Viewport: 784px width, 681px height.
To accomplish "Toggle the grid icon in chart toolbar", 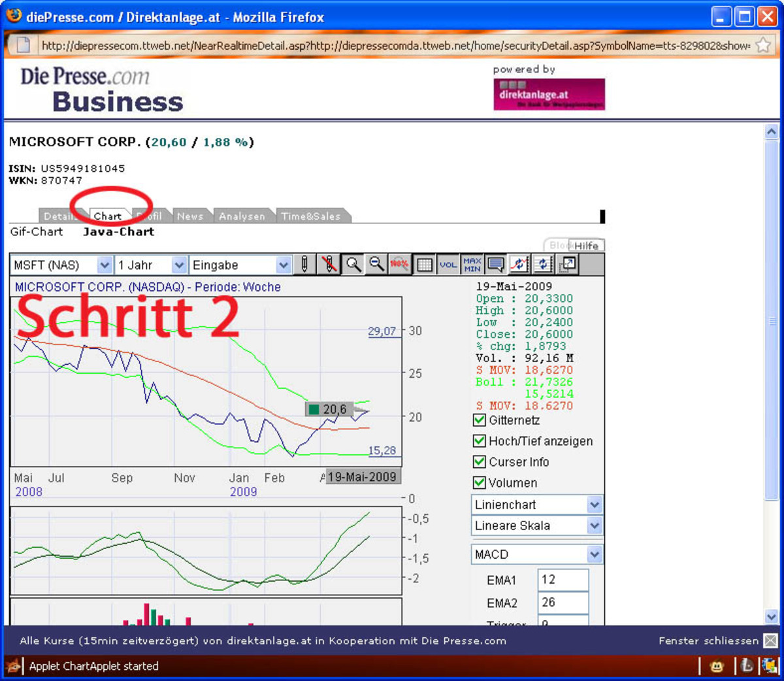I will coord(425,265).
